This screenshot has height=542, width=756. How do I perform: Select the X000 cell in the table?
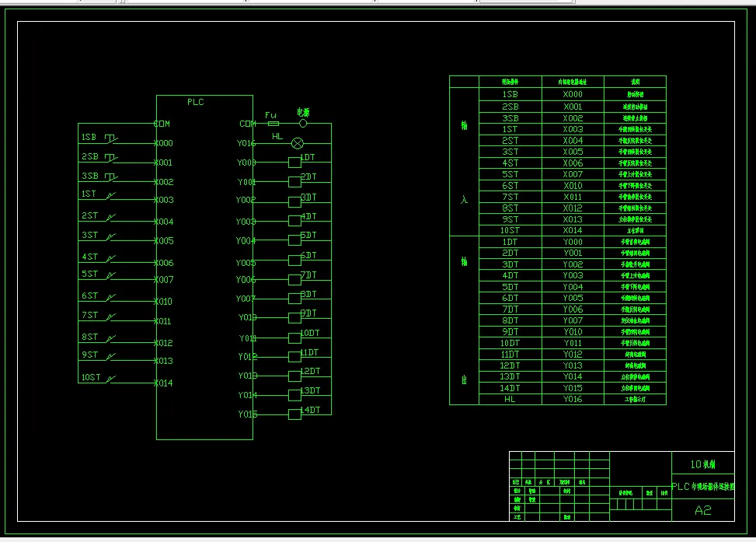[573, 95]
